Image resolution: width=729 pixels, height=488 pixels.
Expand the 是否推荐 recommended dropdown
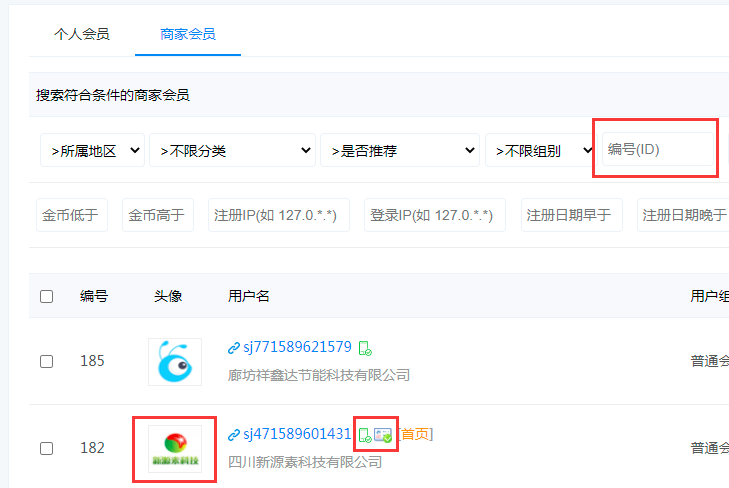[x=400, y=151]
